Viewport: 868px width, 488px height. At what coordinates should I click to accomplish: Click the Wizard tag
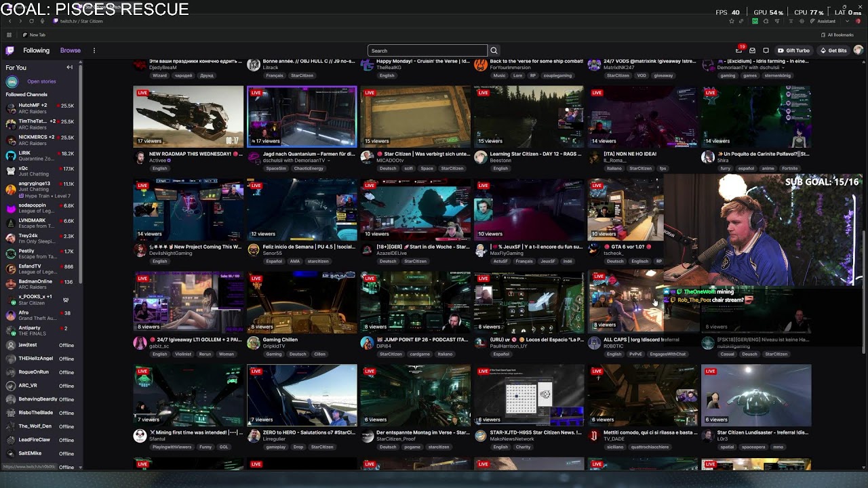[159, 75]
